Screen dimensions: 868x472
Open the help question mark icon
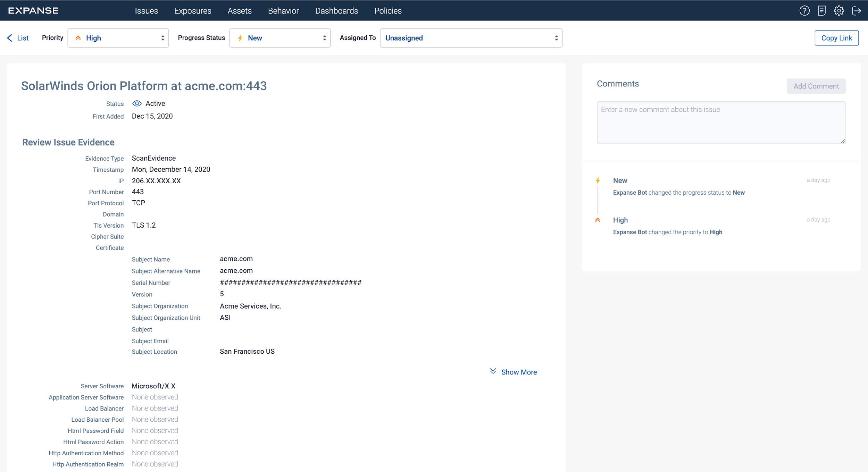(x=804, y=11)
